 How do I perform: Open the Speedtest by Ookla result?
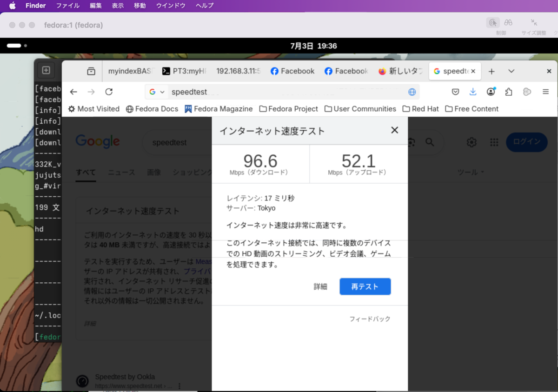125,377
